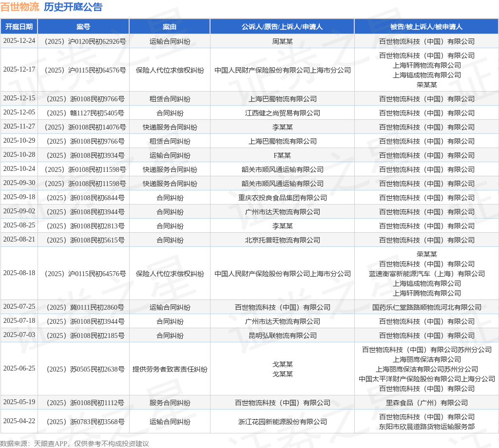Select the date 2025-10-24
Image resolution: width=499 pixels, height=448 pixels.
19,168
